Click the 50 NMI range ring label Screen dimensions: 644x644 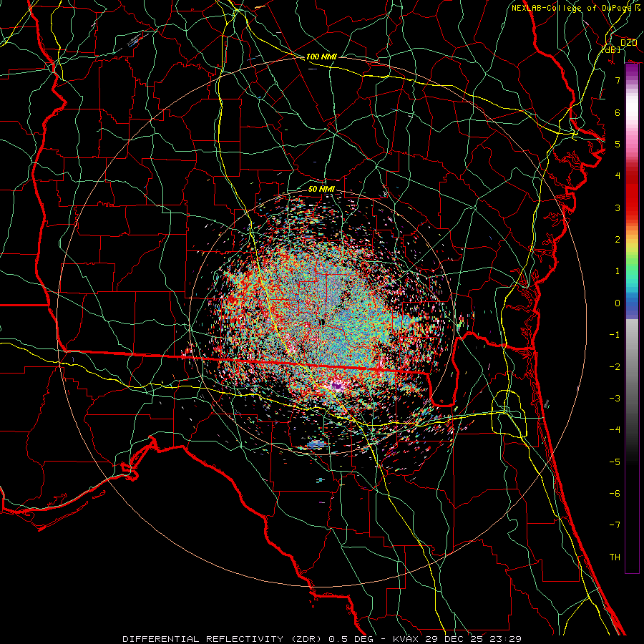[x=321, y=189]
